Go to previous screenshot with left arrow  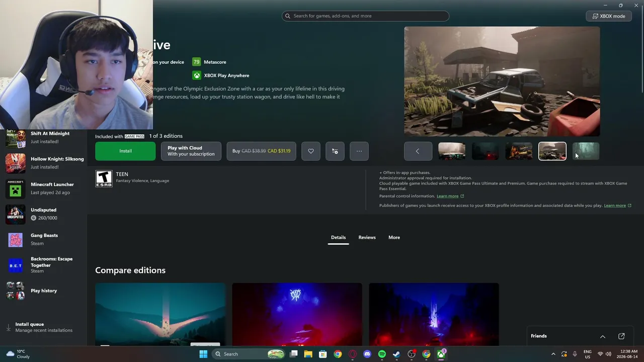[x=418, y=151]
